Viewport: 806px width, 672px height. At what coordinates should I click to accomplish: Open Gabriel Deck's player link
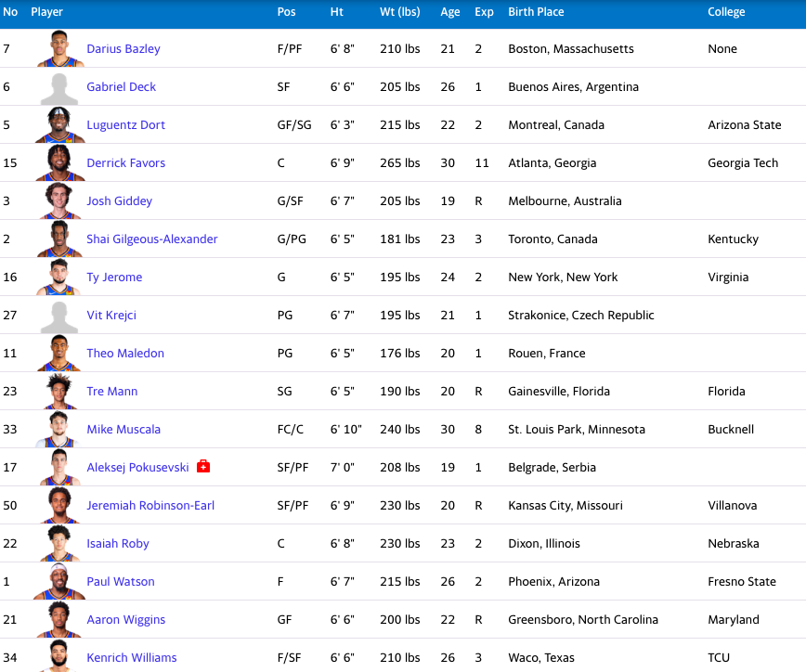122,87
